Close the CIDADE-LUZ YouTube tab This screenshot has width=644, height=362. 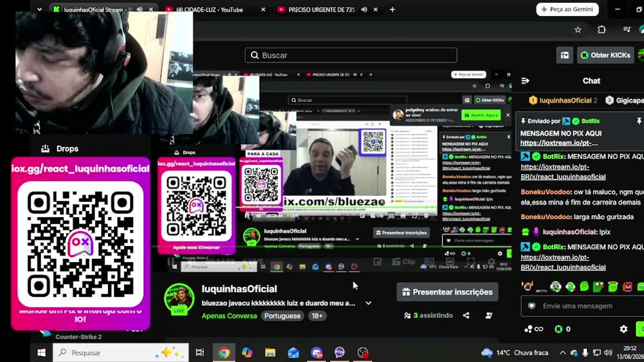[263, 10]
